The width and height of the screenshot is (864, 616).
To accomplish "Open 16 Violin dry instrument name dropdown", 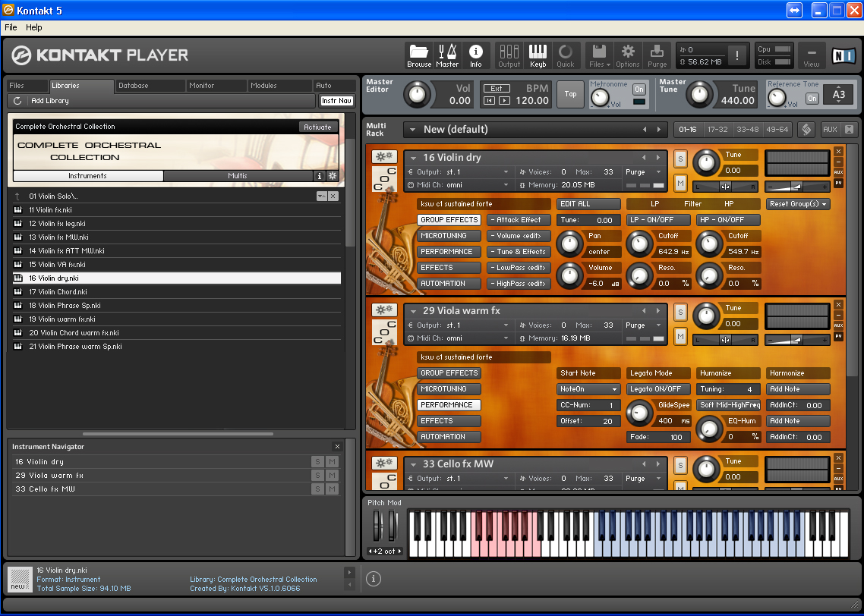I will (x=413, y=158).
